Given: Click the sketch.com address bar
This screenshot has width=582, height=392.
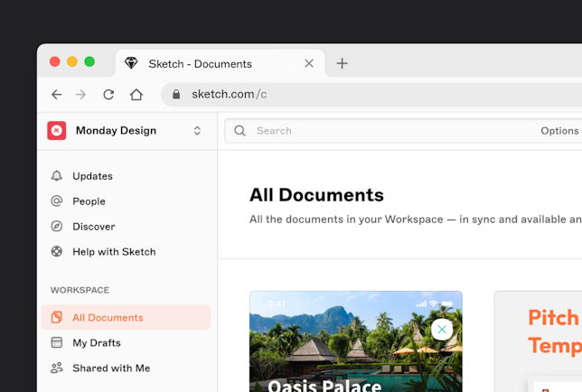Looking at the screenshot, I should [x=361, y=94].
